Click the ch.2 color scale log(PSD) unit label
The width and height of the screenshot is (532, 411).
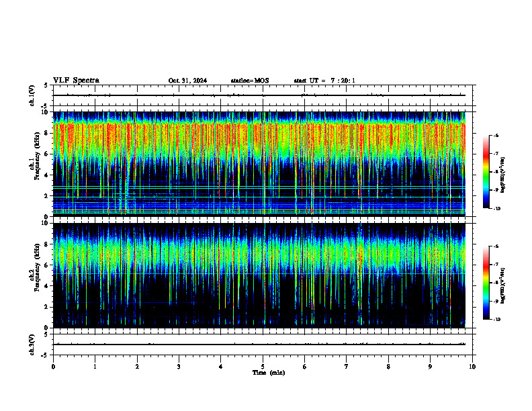coord(503,286)
